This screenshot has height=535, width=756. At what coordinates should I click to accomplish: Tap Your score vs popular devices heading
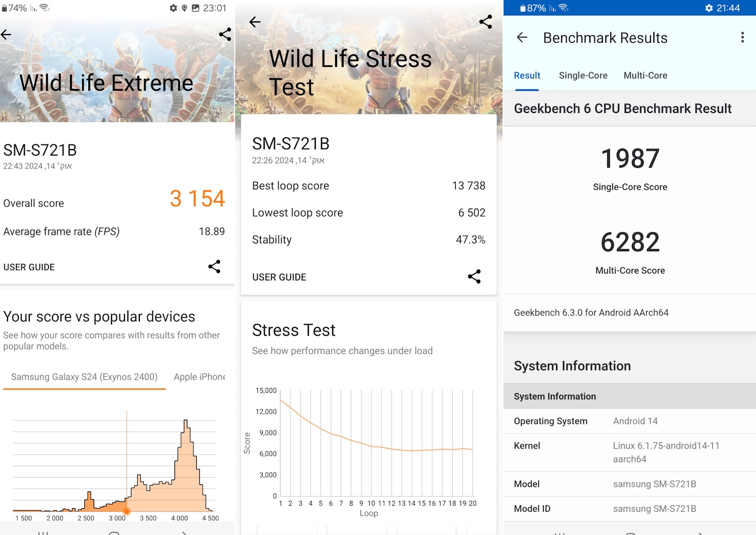point(99,317)
